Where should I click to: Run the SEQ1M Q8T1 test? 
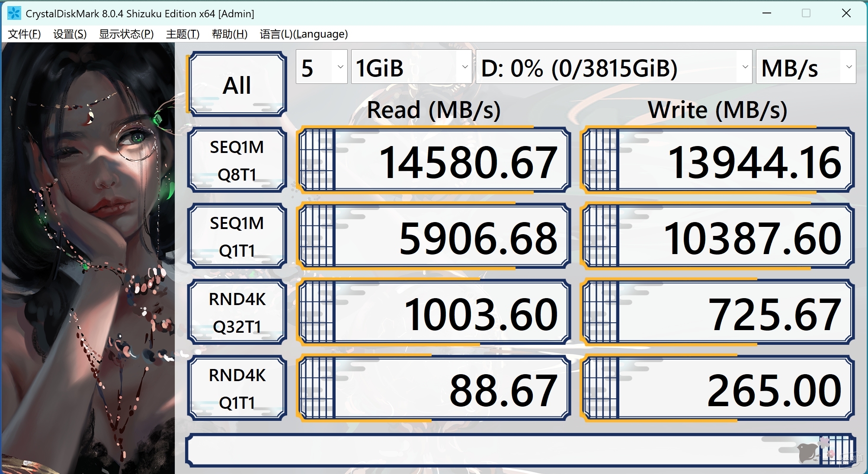click(237, 160)
